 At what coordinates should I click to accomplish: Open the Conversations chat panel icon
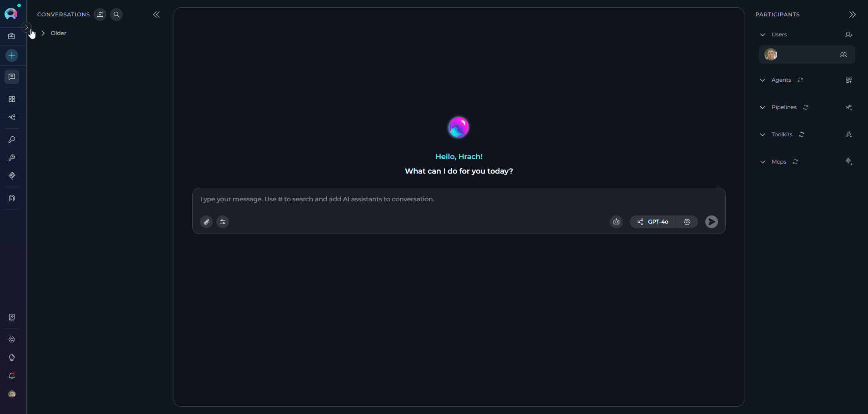11,77
